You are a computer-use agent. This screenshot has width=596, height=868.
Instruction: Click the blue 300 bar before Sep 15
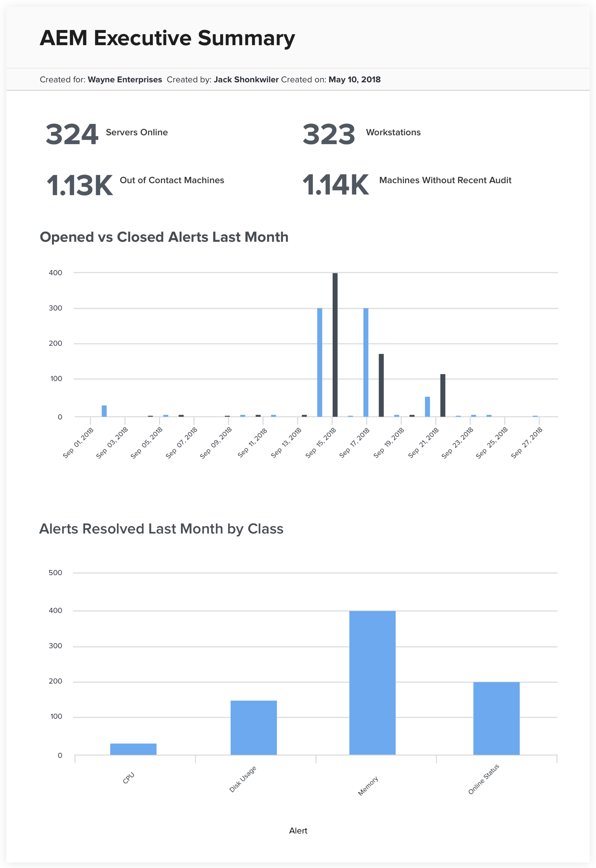pos(320,362)
